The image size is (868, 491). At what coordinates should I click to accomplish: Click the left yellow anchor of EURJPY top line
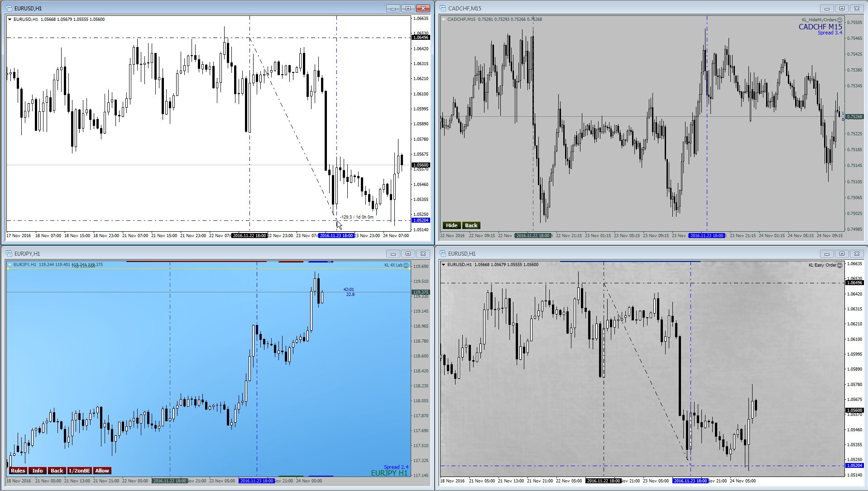[x=8, y=269]
